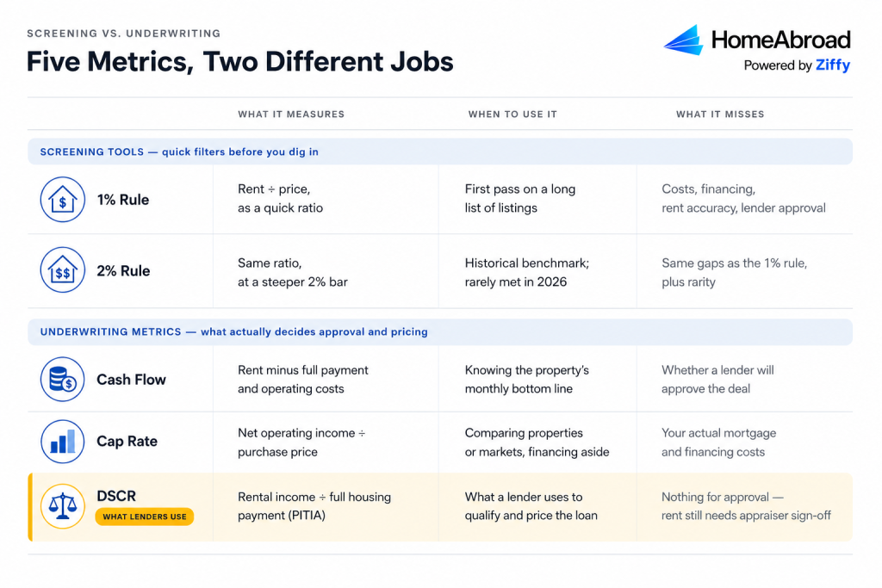
Task: Click the 1% Rule row label
Action: tap(122, 200)
